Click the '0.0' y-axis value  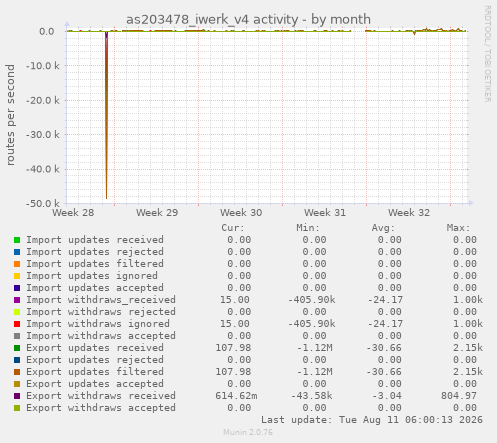pos(47,32)
